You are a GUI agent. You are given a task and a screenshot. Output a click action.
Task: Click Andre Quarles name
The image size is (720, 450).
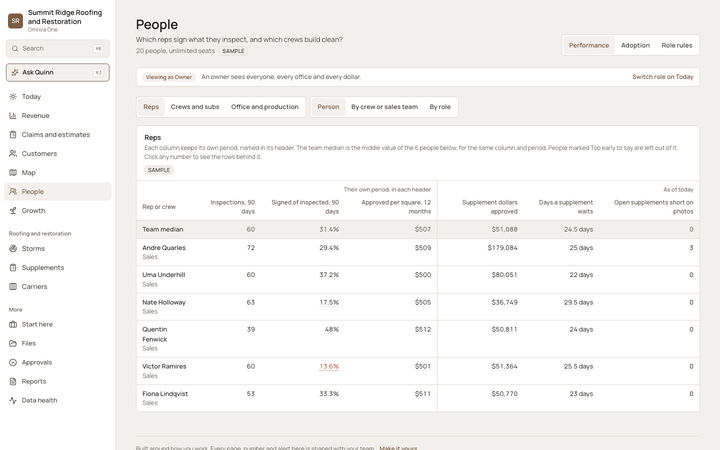coord(164,248)
